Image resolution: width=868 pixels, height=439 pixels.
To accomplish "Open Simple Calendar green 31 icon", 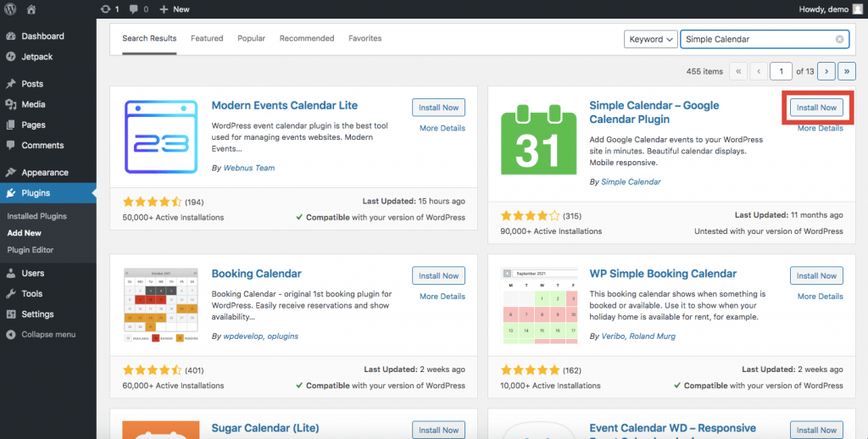I will click(538, 140).
